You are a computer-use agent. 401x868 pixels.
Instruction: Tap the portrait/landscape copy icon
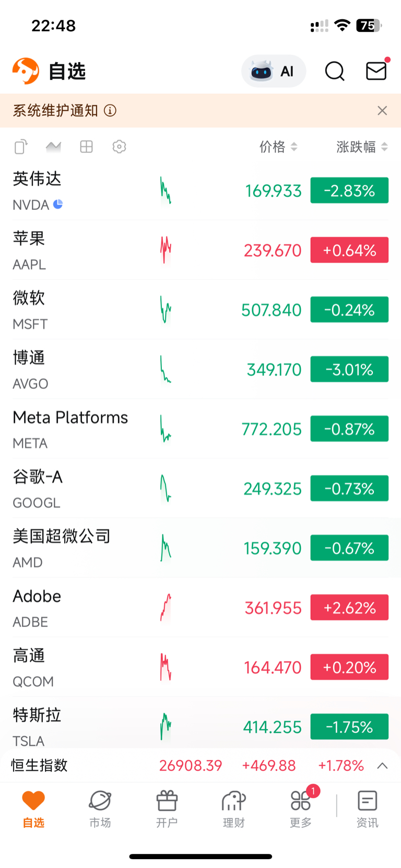pyautogui.click(x=21, y=147)
